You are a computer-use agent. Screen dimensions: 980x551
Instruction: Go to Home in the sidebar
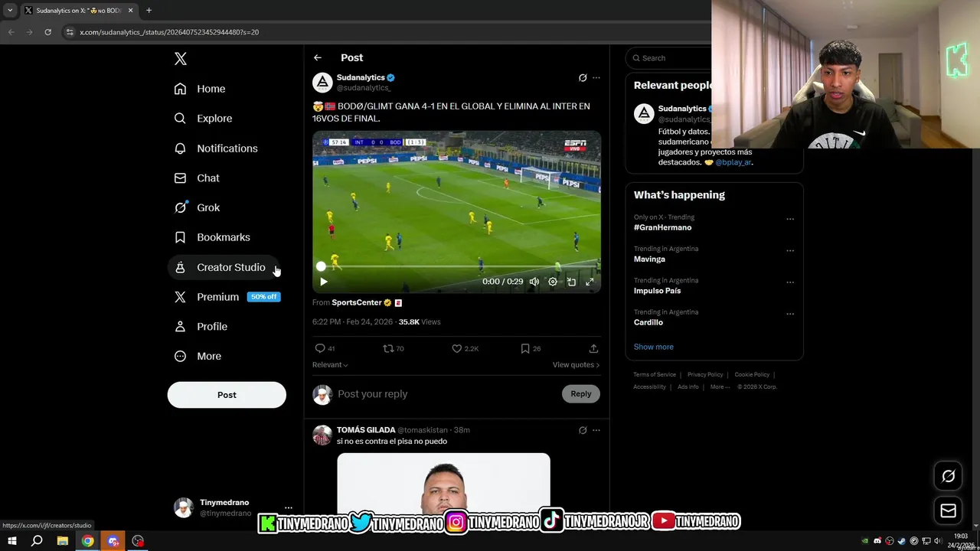200,89
